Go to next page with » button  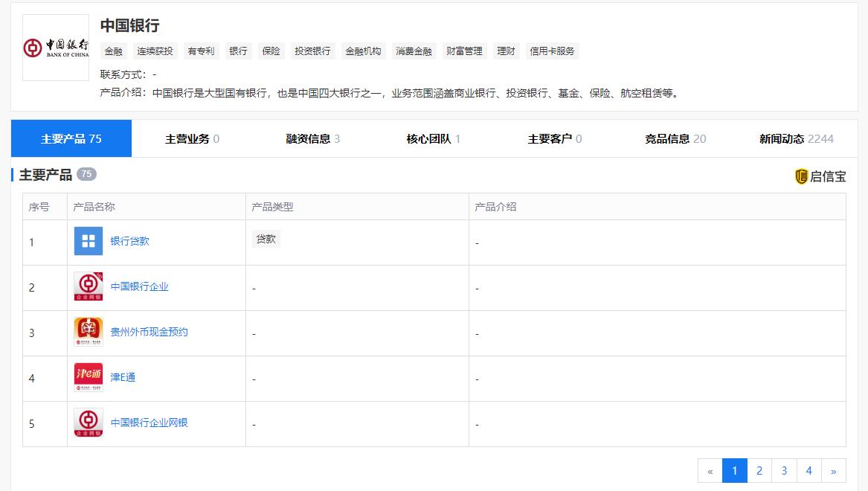point(834,470)
